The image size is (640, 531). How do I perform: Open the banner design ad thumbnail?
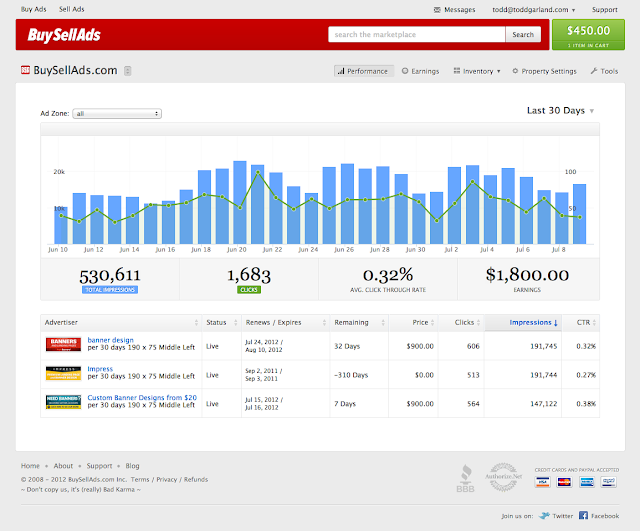pyautogui.click(x=63, y=344)
